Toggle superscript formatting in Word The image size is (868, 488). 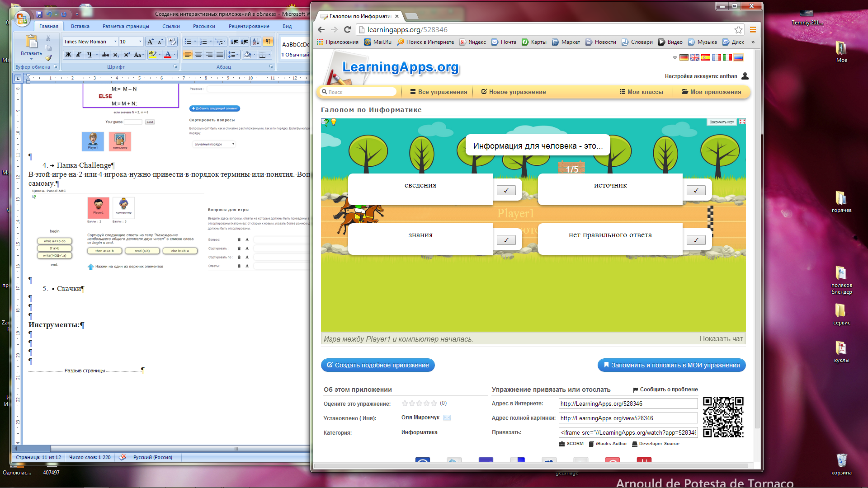click(x=127, y=55)
